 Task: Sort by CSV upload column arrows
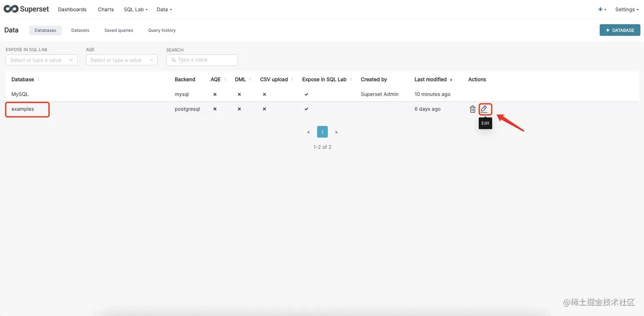click(x=292, y=79)
